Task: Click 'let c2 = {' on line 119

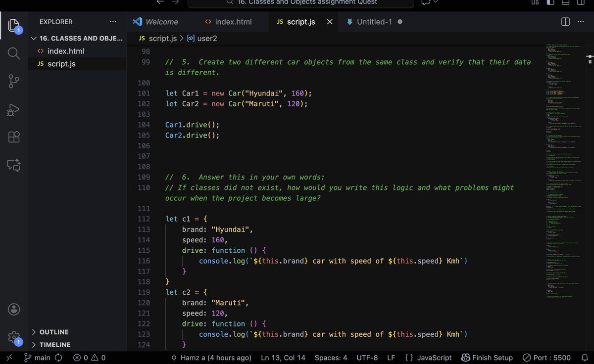Action: pyautogui.click(x=186, y=292)
